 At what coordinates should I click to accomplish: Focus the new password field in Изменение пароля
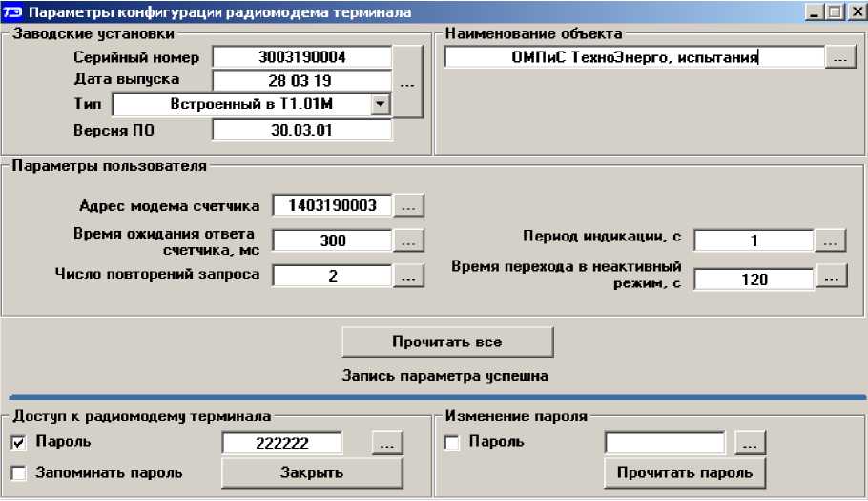click(664, 443)
